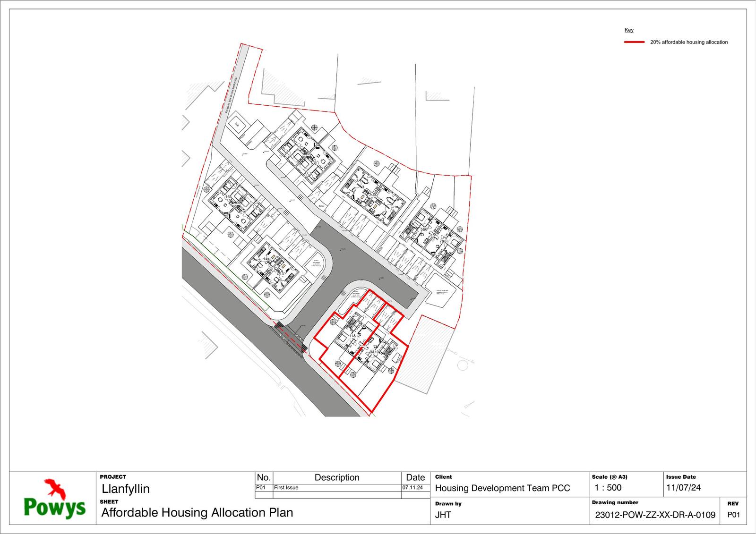Click the revision date 07.11.24
Image resolution: width=756 pixels, height=534 pixels.
click(x=412, y=488)
